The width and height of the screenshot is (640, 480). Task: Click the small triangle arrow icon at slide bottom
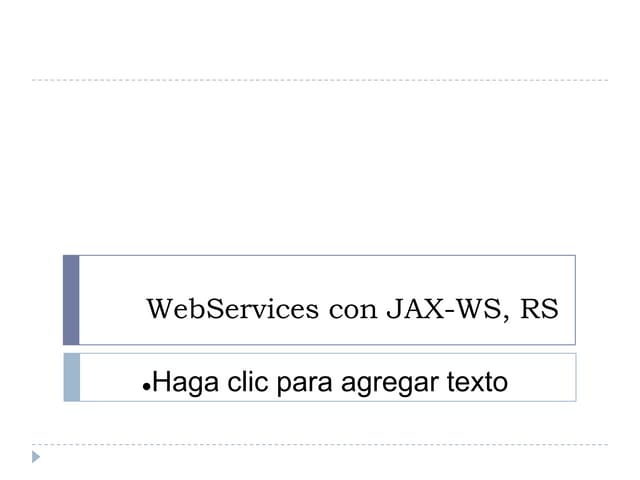36,457
